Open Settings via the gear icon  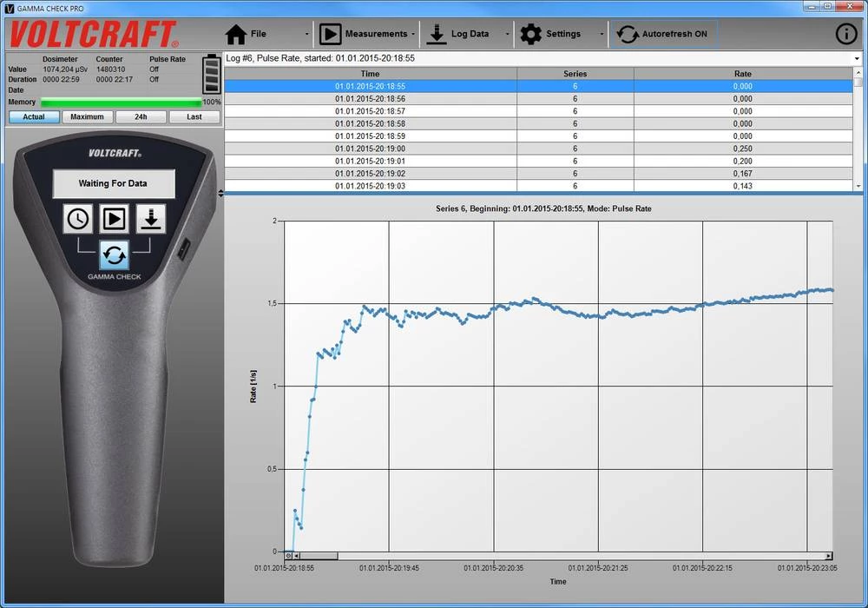531,34
